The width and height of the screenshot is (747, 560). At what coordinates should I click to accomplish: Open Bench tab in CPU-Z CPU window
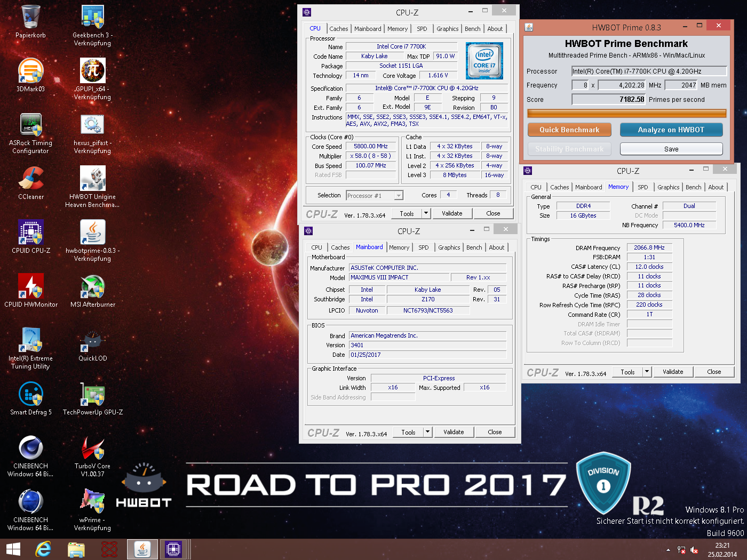(473, 29)
